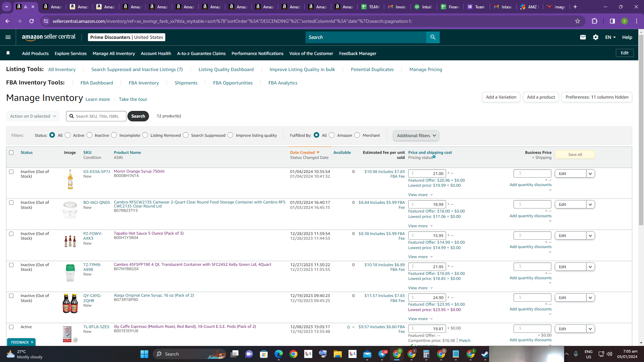Launch Microsoft Edge from the taskbar
644x362 pixels.
[279, 354]
